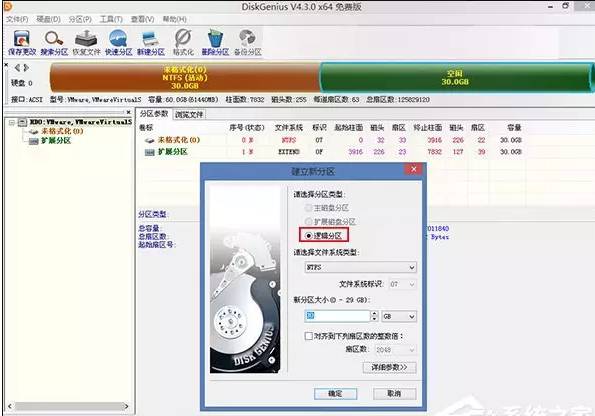The height and width of the screenshot is (416, 595).
Task: Click the 序号(状态) column header
Action: pyautogui.click(x=247, y=128)
